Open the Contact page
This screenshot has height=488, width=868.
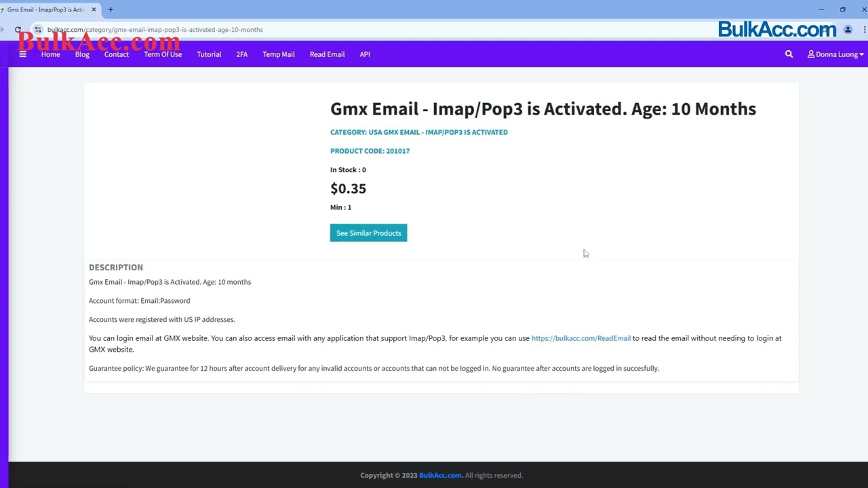point(117,54)
